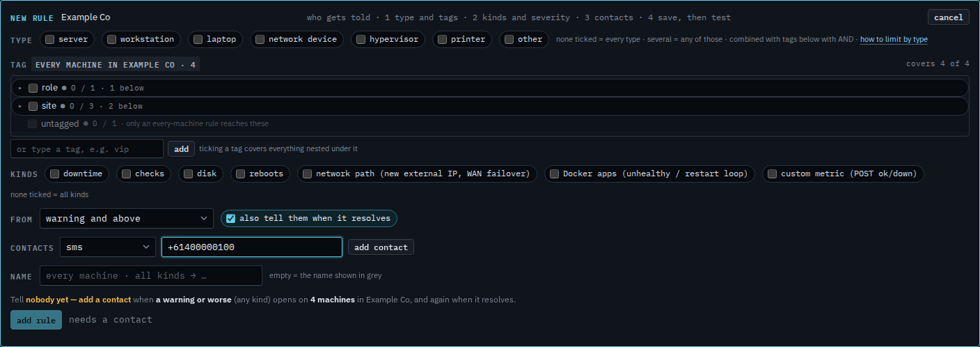Tick the site tag checkbox
Image resolution: width=980 pixels, height=347 pixels.
point(33,106)
